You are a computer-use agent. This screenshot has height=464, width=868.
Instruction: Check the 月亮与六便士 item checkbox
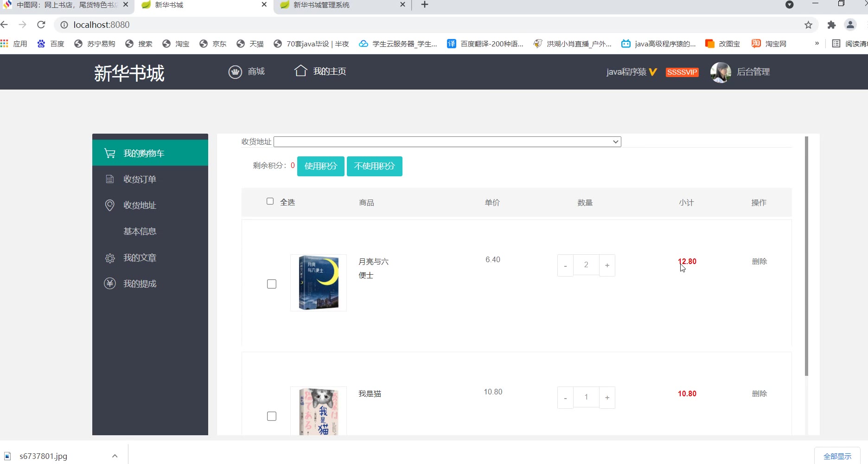coord(272,284)
